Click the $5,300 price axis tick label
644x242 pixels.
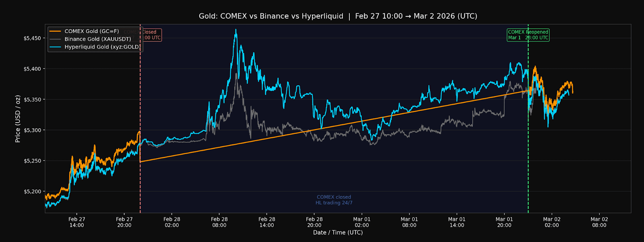click(x=32, y=130)
